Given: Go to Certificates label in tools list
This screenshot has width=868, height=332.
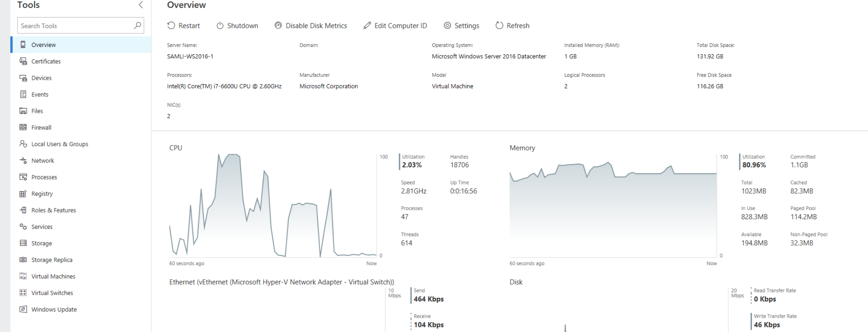Looking at the screenshot, I should coord(46,61).
